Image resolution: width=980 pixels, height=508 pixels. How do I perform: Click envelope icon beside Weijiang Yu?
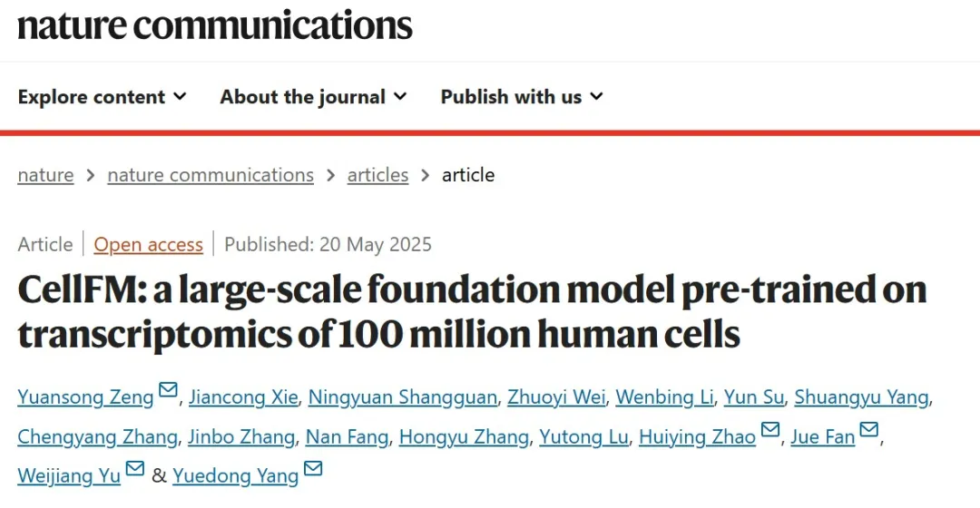(x=134, y=470)
